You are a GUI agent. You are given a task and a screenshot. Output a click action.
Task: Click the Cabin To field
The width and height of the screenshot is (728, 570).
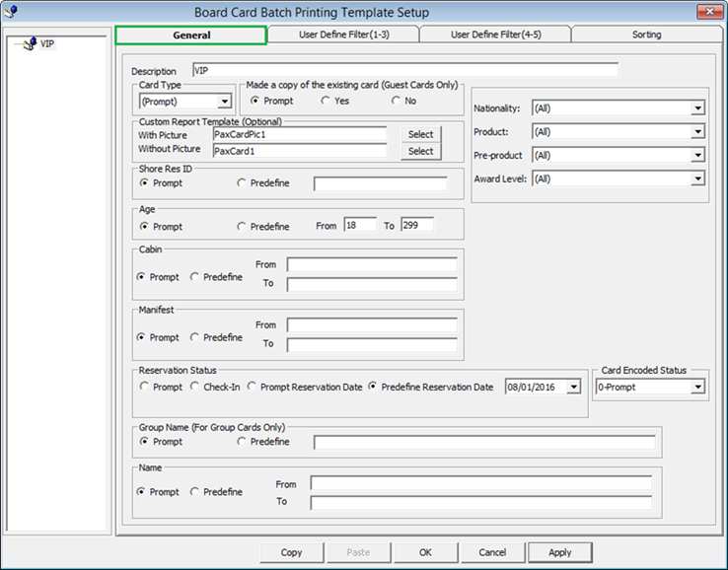pyautogui.click(x=372, y=285)
